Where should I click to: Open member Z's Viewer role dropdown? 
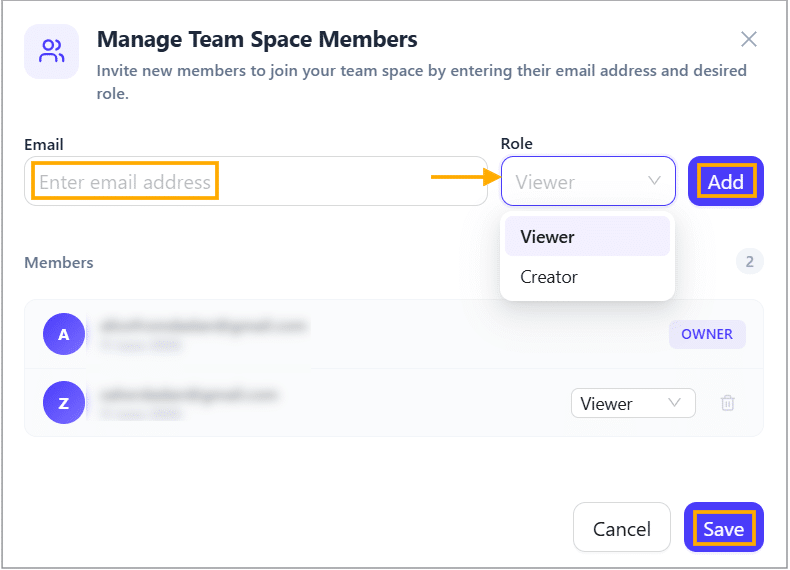pyautogui.click(x=633, y=403)
